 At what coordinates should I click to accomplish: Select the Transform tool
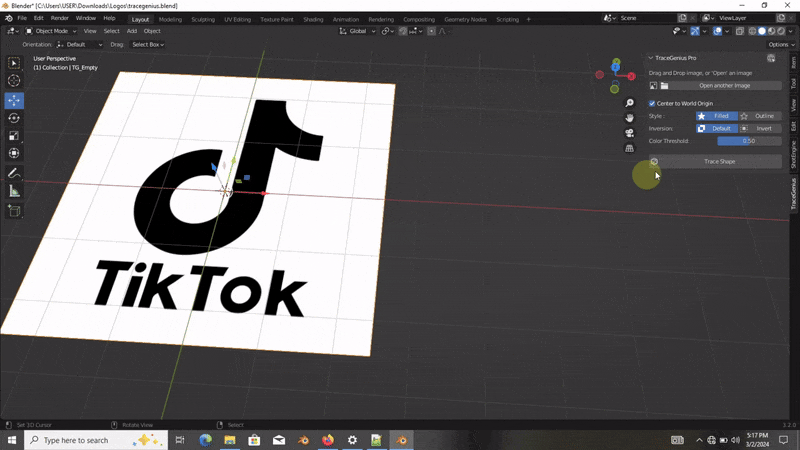[x=14, y=153]
